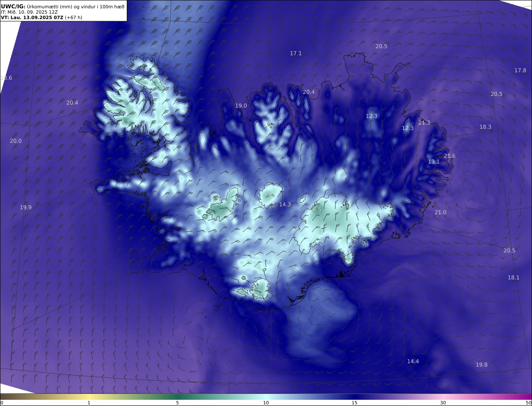Screen dimensions: 532x406
Task: Click the 19.8 value label
Action: pos(482,365)
